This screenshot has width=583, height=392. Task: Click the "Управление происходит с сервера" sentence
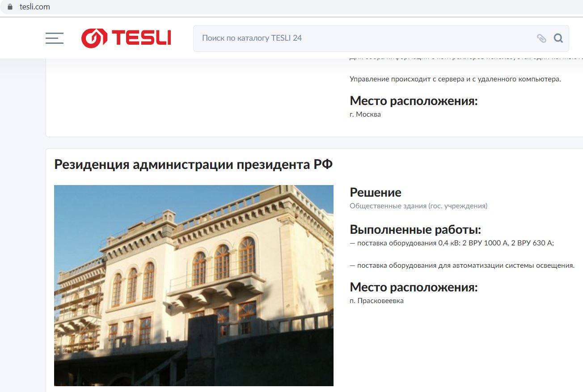tap(455, 79)
